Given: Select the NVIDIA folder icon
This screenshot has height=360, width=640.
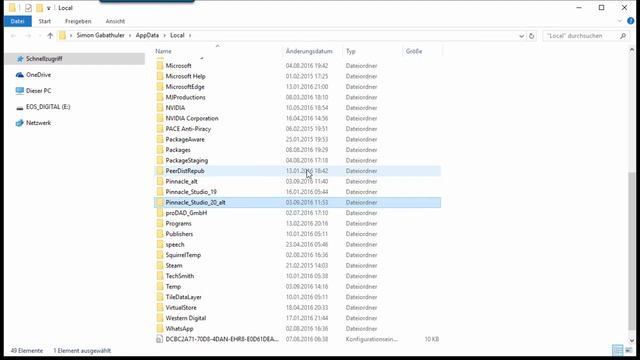Looking at the screenshot, I should point(160,108).
